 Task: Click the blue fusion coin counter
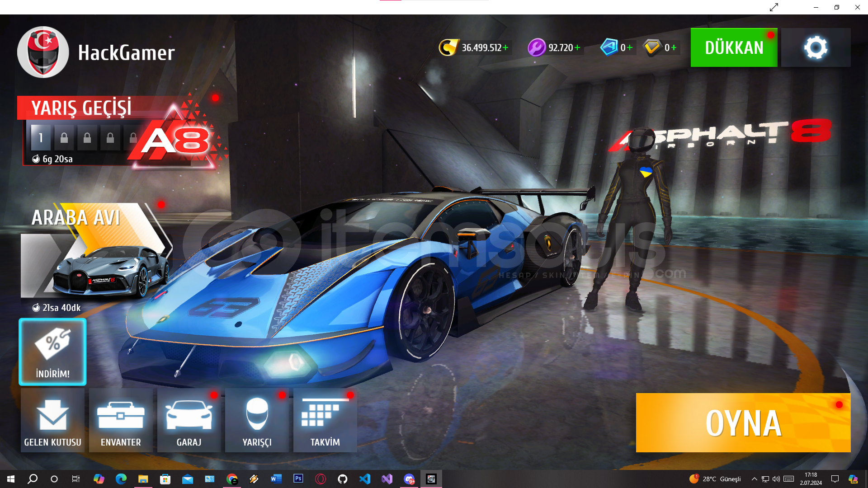click(617, 47)
